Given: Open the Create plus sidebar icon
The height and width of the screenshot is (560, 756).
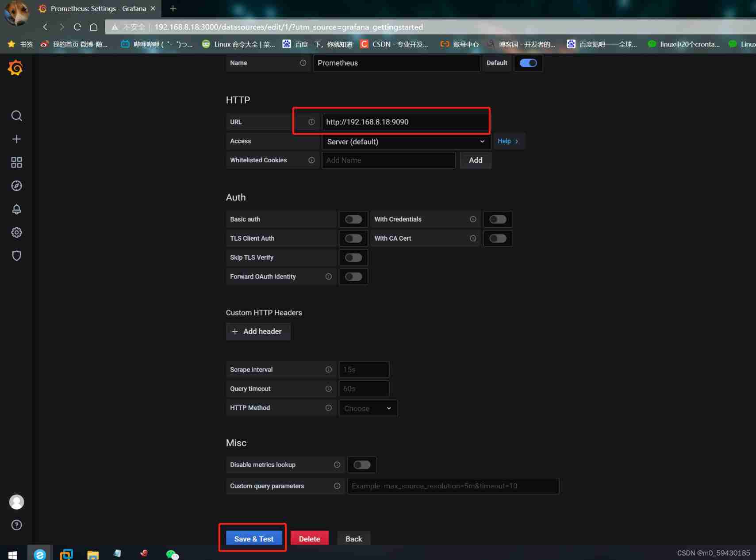Looking at the screenshot, I should pos(16,139).
